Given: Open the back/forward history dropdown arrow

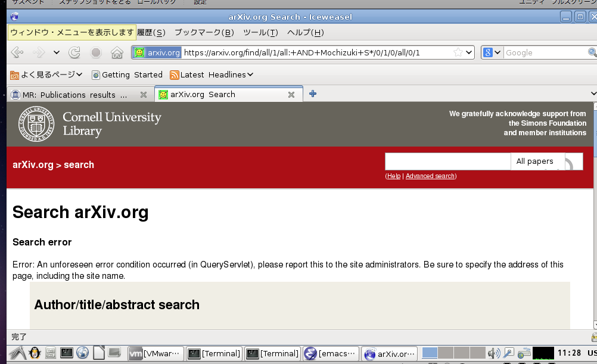Looking at the screenshot, I should point(57,52).
